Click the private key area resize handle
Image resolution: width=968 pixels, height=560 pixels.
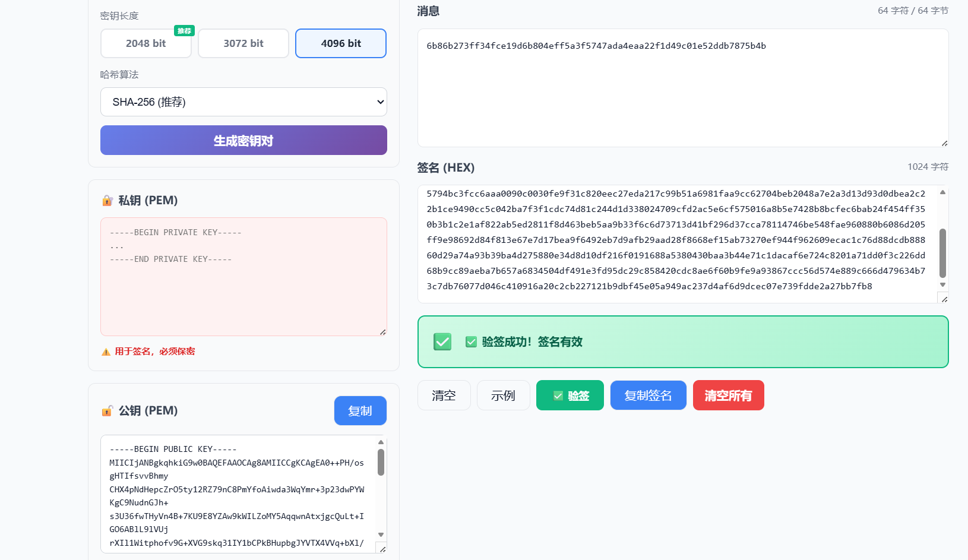pyautogui.click(x=382, y=331)
